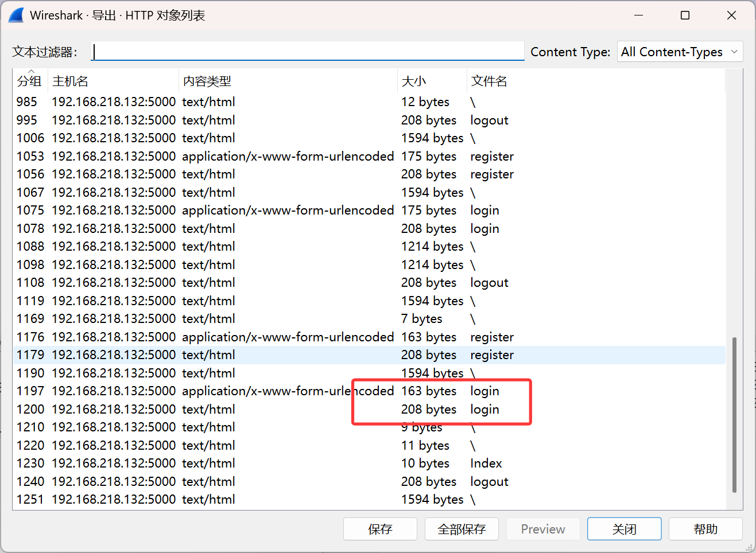Select packet 985 row
Image resolution: width=756 pixels, height=553 pixels.
point(369,102)
